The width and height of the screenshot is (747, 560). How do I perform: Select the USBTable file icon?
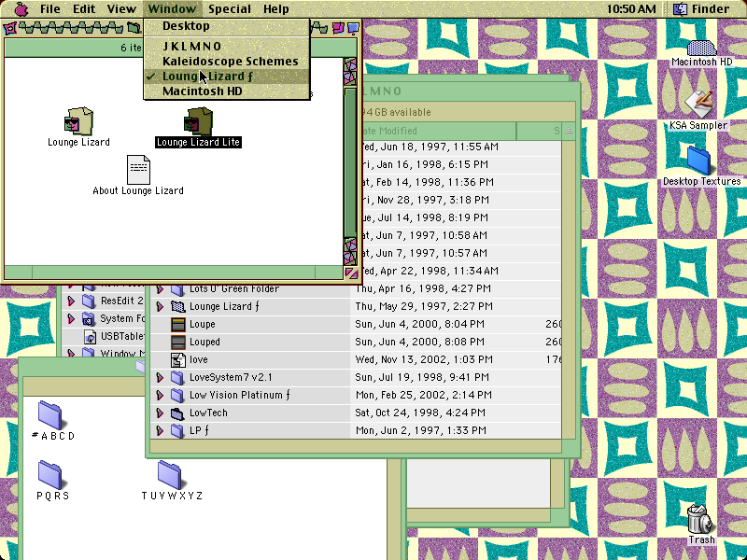click(x=90, y=336)
